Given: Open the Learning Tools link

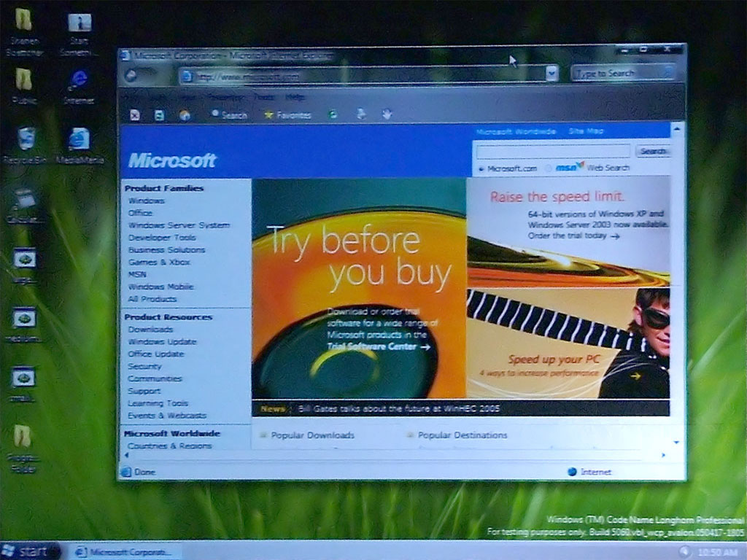Looking at the screenshot, I should [158, 403].
